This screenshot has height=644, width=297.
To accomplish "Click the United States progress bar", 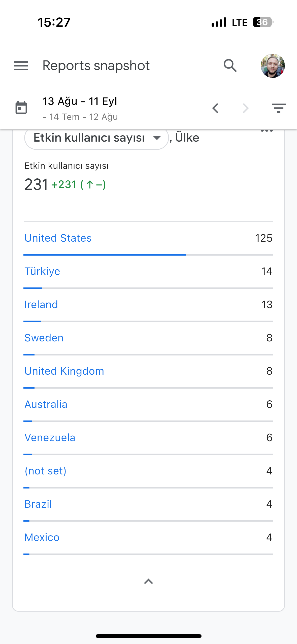I will 148,255.
